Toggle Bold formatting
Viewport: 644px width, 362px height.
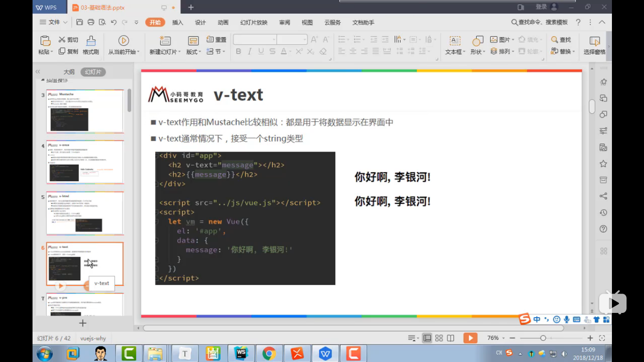(x=238, y=51)
